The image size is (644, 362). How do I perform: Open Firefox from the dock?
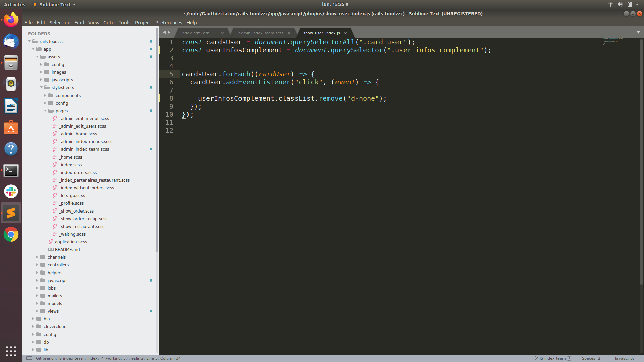coord(11,20)
